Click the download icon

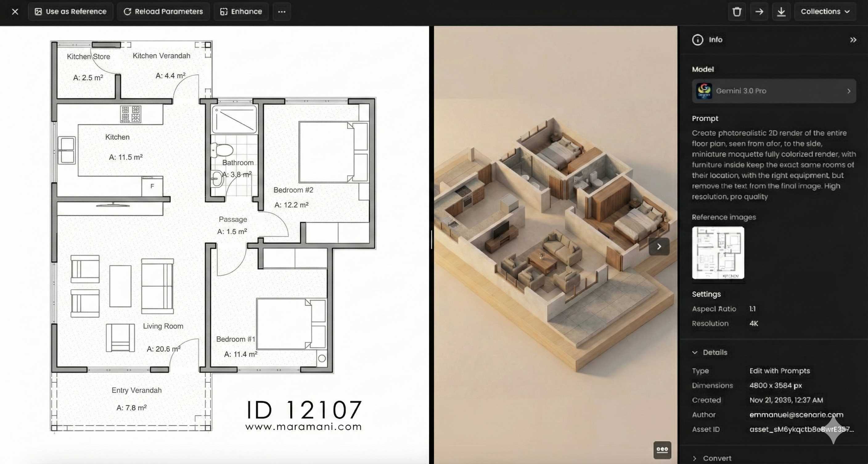pos(781,12)
